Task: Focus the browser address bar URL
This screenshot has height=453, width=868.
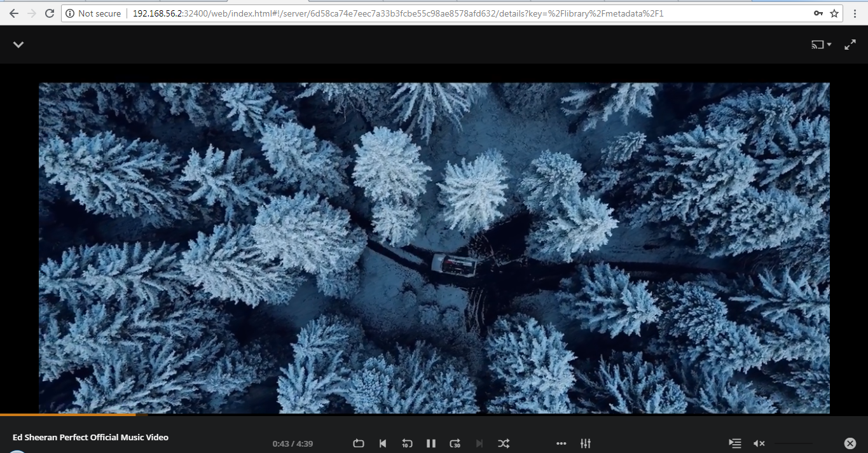Action: (398, 13)
